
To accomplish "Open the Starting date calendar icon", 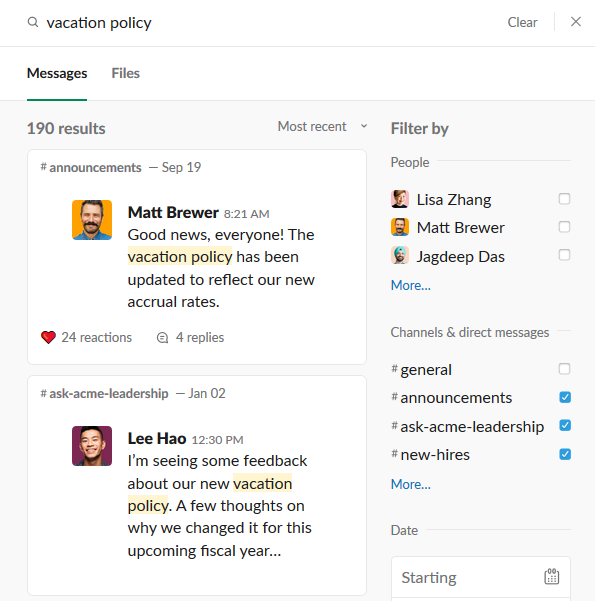I will point(552,576).
